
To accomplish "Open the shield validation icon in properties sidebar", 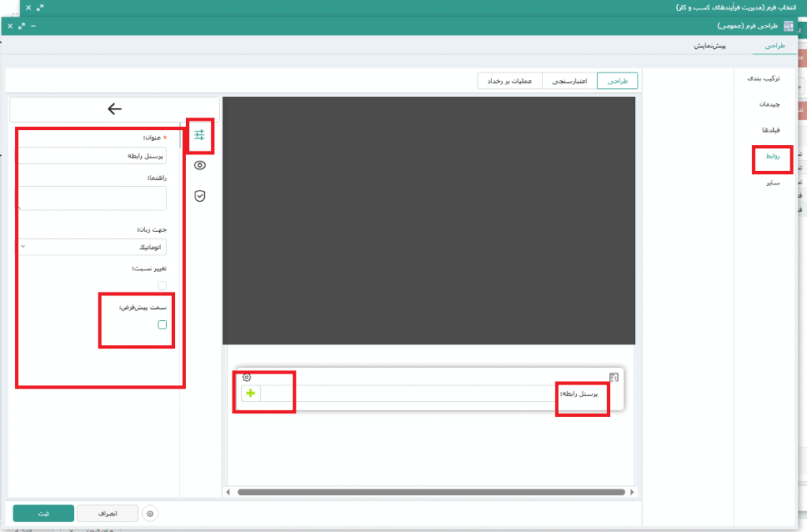I will (199, 195).
